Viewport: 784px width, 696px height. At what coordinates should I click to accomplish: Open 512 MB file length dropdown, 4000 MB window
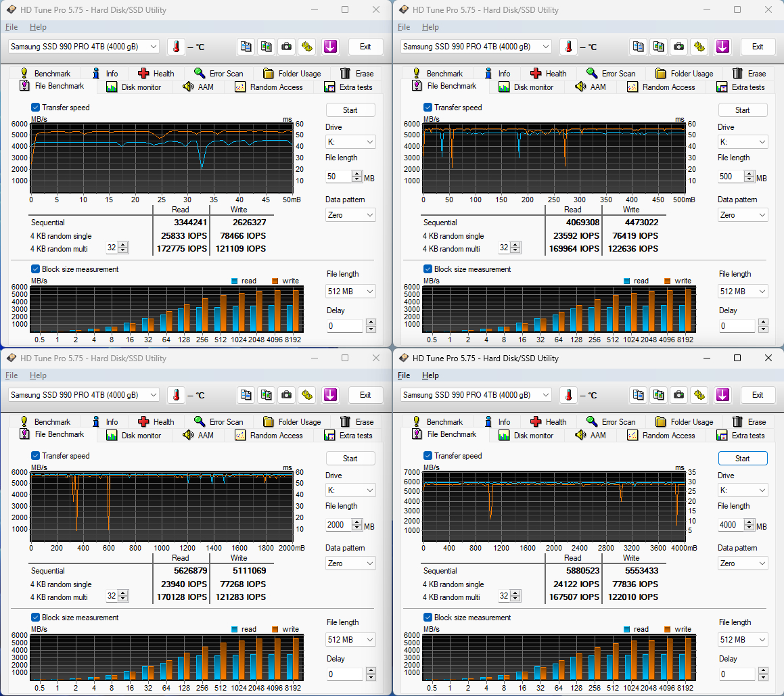(743, 639)
